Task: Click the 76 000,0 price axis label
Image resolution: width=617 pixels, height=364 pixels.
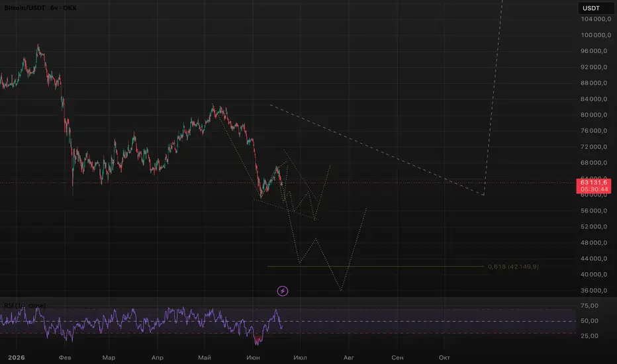Action: [x=594, y=130]
